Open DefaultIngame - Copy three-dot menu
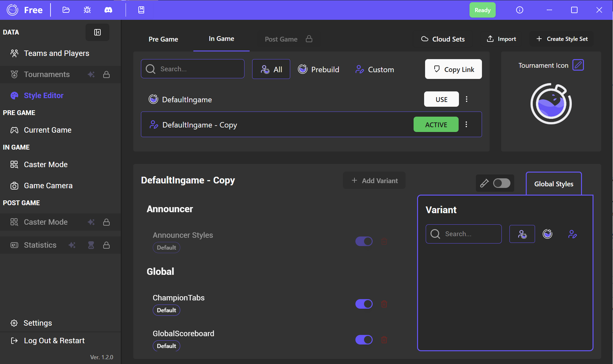Image resolution: width=613 pixels, height=364 pixels. (x=466, y=124)
